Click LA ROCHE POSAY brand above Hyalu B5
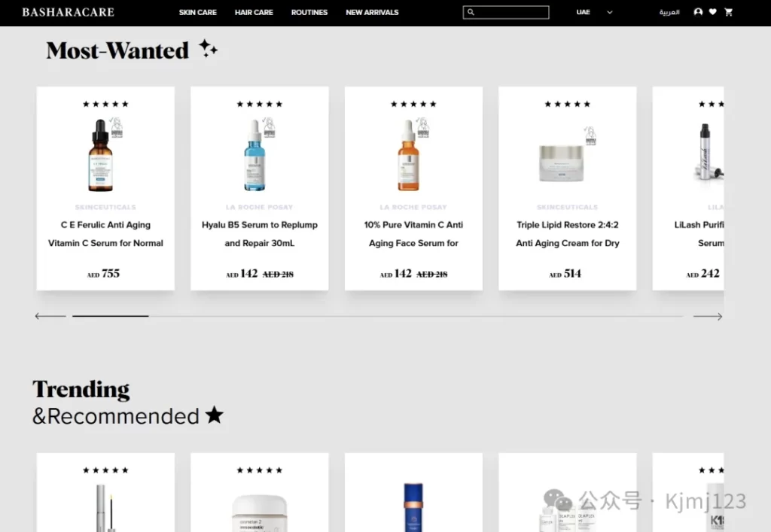771x532 pixels. (x=260, y=207)
